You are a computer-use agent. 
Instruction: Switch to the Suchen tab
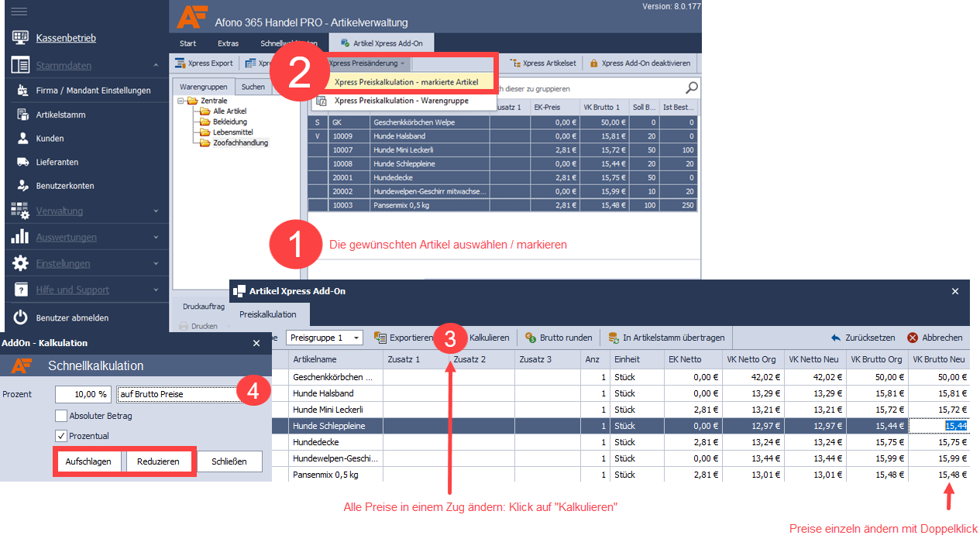click(x=253, y=87)
